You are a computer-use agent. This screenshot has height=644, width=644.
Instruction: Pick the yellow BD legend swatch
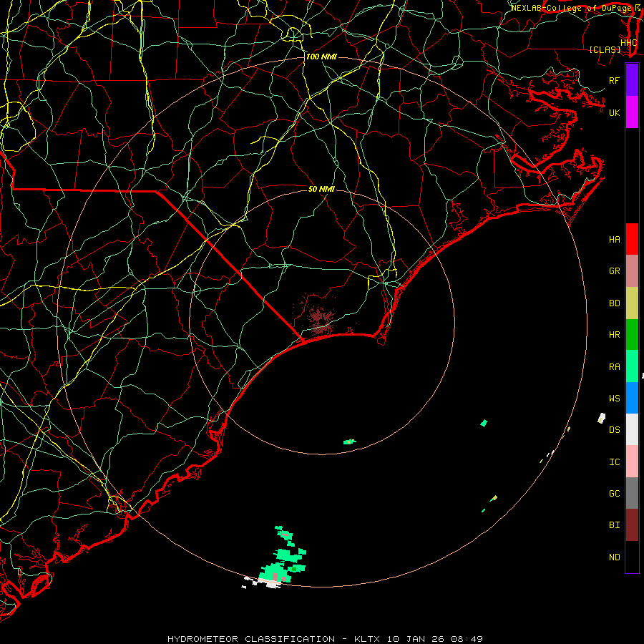(632, 303)
